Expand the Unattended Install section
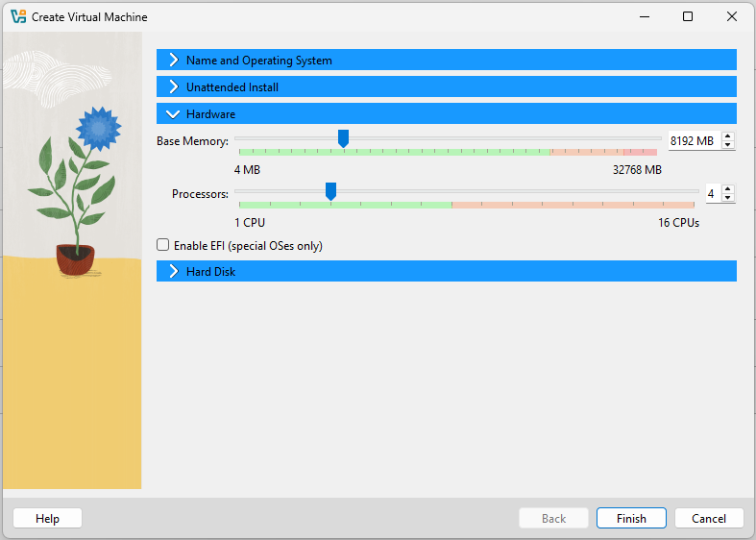Screen dimensions: 756x540 coord(447,86)
